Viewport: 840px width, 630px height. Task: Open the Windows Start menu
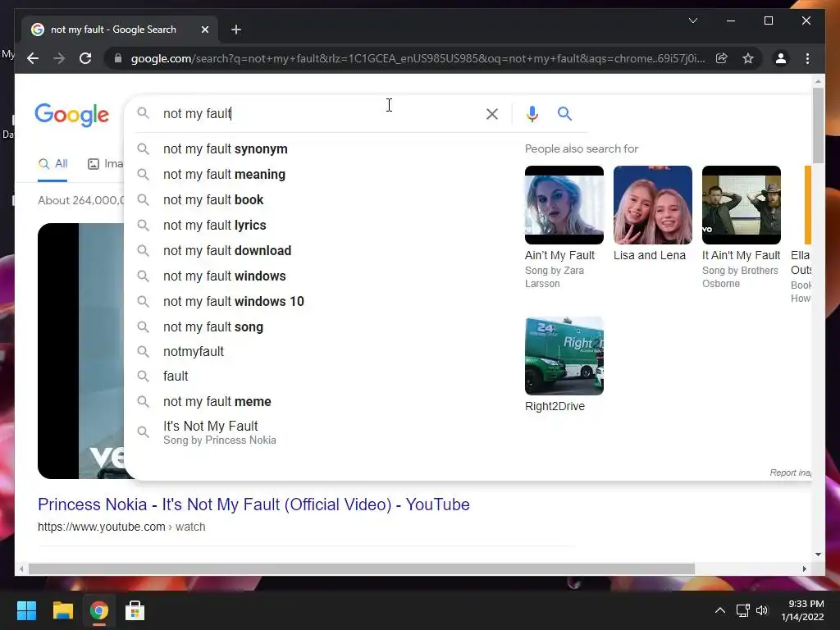(x=26, y=610)
